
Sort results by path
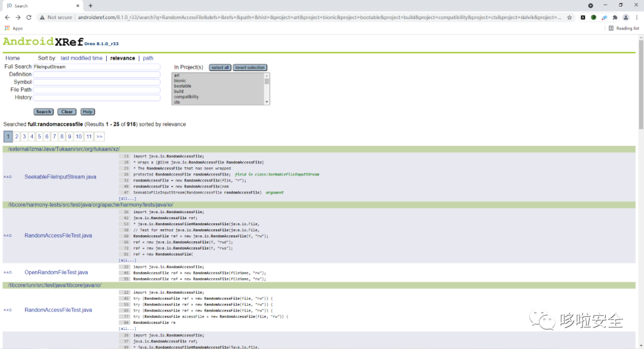click(x=148, y=58)
